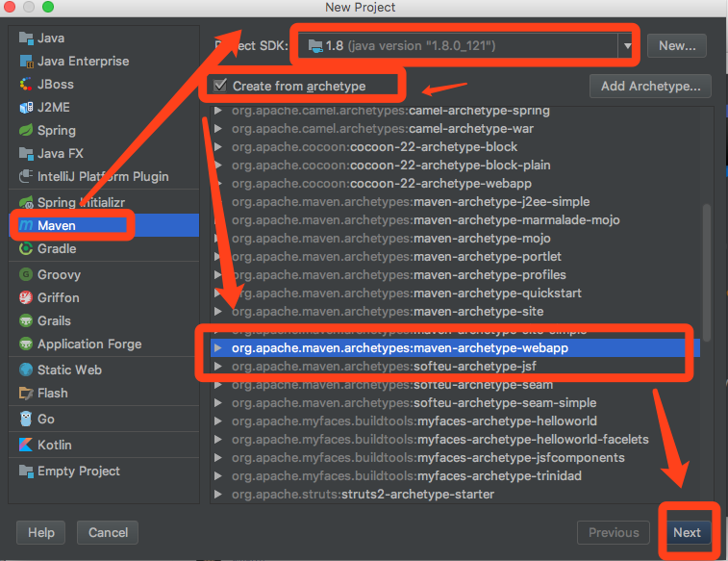Click the Java project type icon
Screen dimensions: 728x561
pyautogui.click(x=26, y=38)
